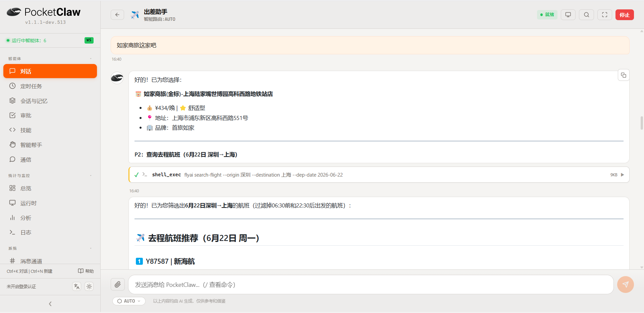Screen dimensions: 644x313
Task: Click the WS connection badge
Action: [89, 40]
